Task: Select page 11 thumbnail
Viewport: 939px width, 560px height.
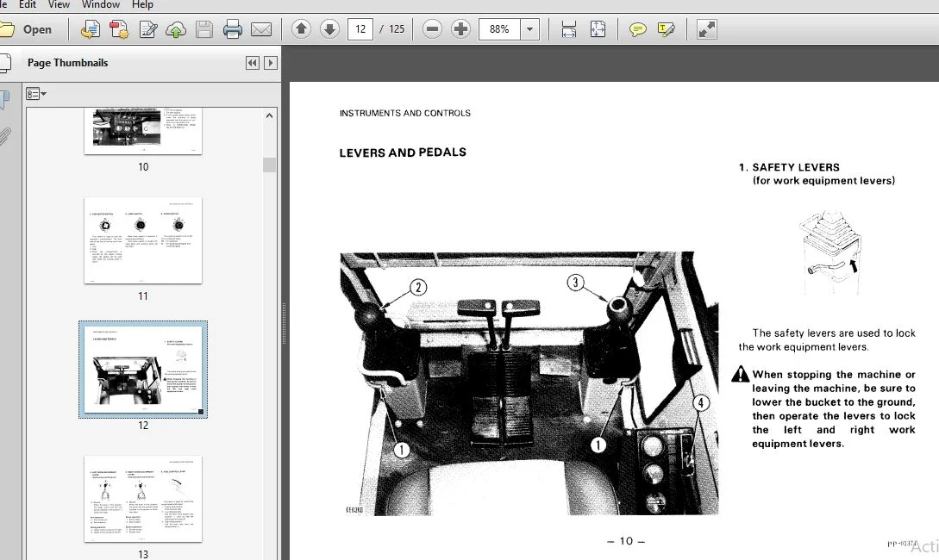Action: (x=143, y=240)
